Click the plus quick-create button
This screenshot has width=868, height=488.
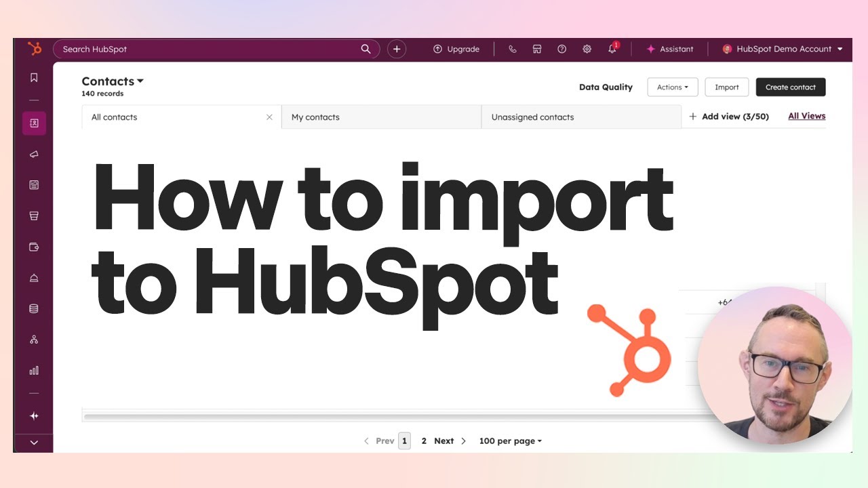pyautogui.click(x=397, y=49)
